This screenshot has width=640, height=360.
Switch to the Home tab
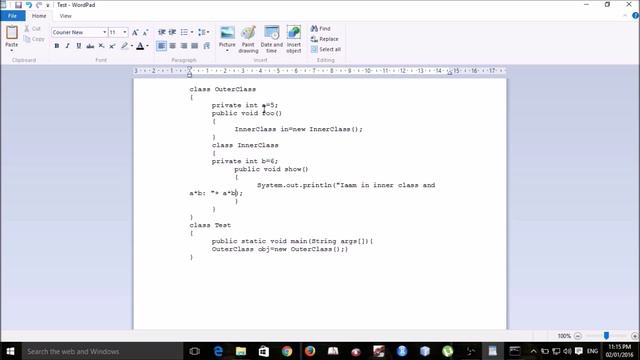tap(39, 16)
